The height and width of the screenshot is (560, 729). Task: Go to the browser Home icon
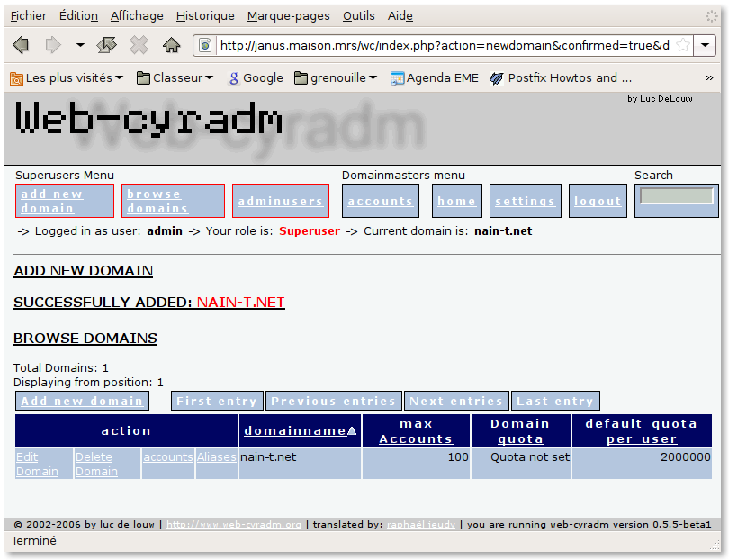171,45
